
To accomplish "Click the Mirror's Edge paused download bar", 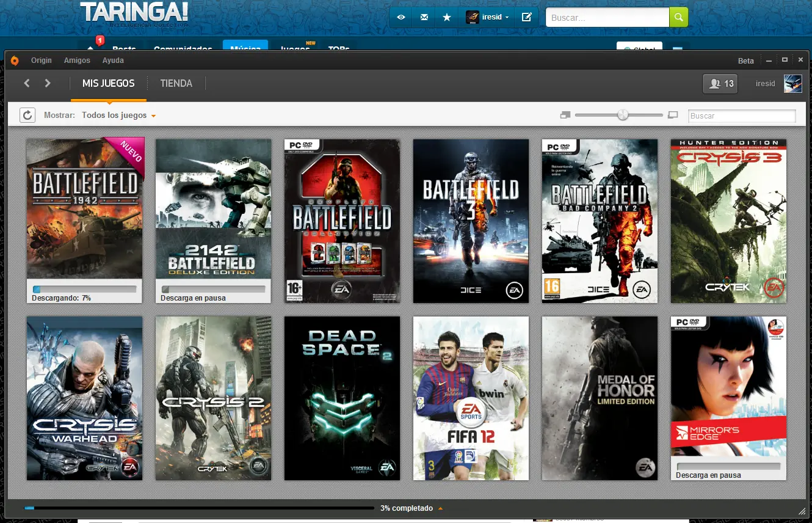I will click(x=728, y=466).
